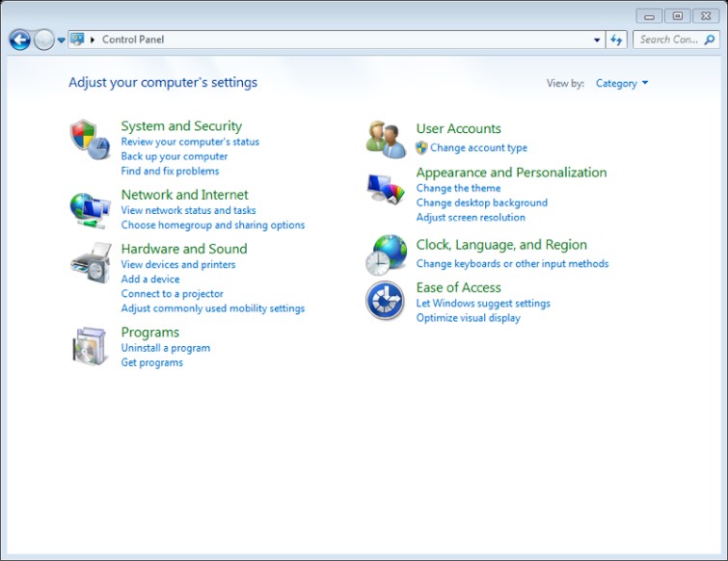Expand the recent pages dropdown arrow
728x561 pixels.
click(62, 40)
